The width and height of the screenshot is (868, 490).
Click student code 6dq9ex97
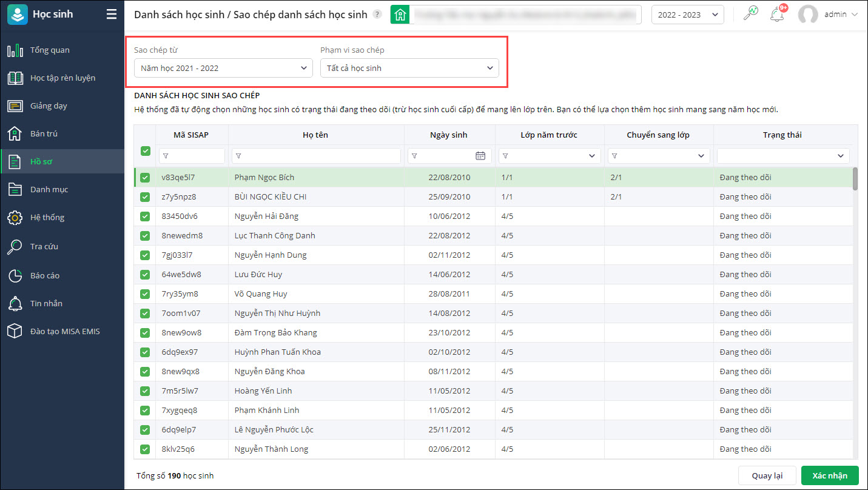180,352
